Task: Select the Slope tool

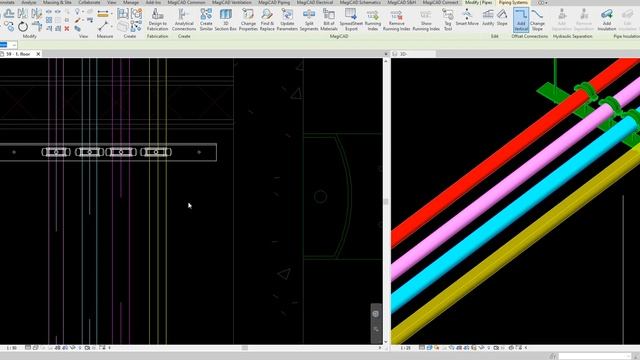Action: (x=502, y=17)
